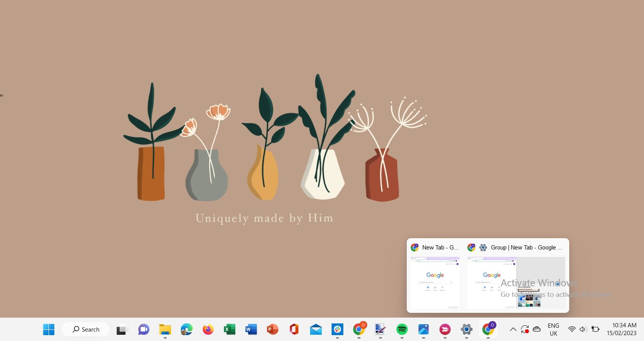This screenshot has height=341, width=644.
Task: Open the Office app taskbar icon
Action: pos(294,330)
